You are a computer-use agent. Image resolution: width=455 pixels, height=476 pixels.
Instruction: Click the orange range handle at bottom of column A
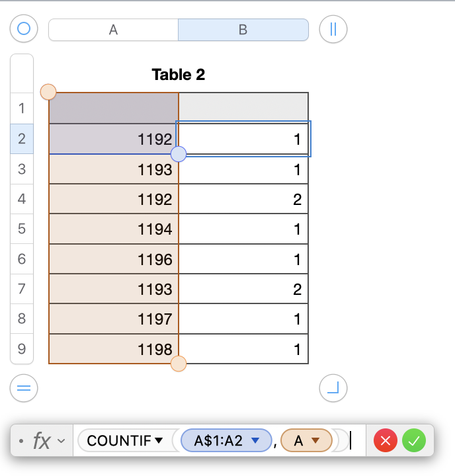[x=179, y=364]
